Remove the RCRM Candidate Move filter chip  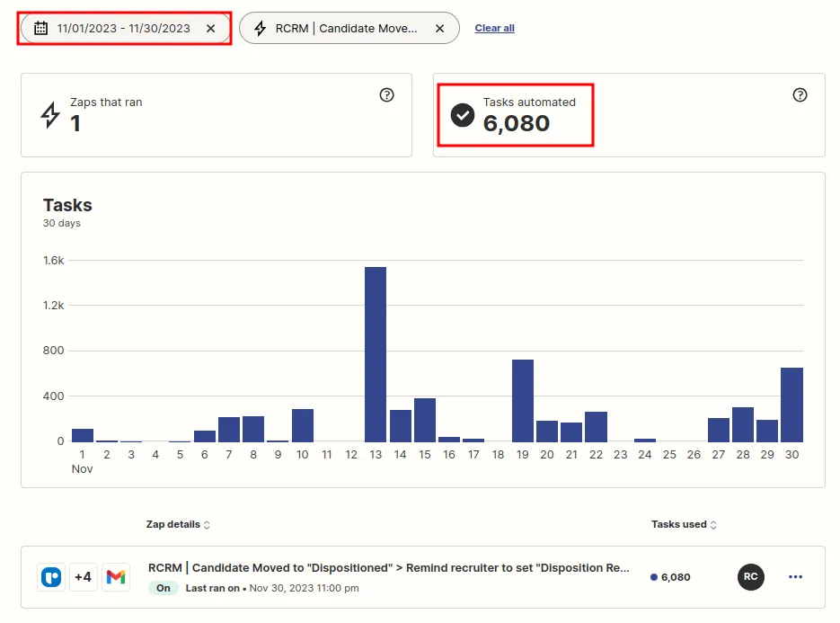(x=439, y=28)
